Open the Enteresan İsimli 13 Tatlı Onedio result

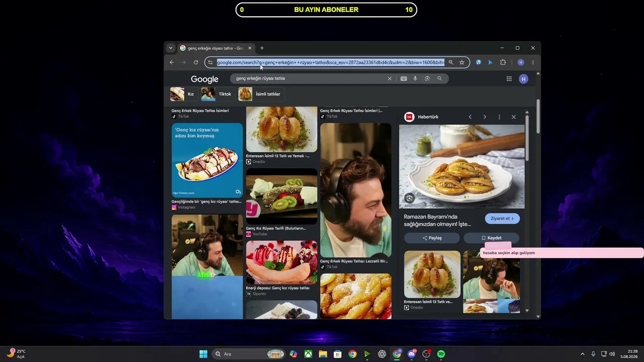(281, 129)
